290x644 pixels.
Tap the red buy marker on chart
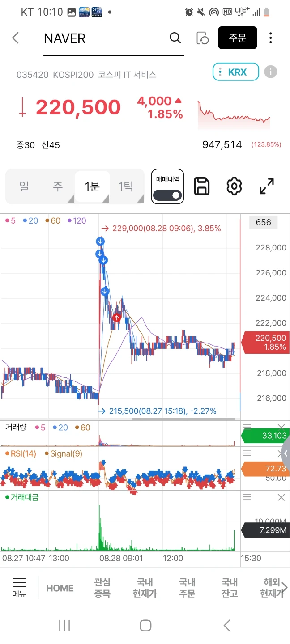point(116,318)
